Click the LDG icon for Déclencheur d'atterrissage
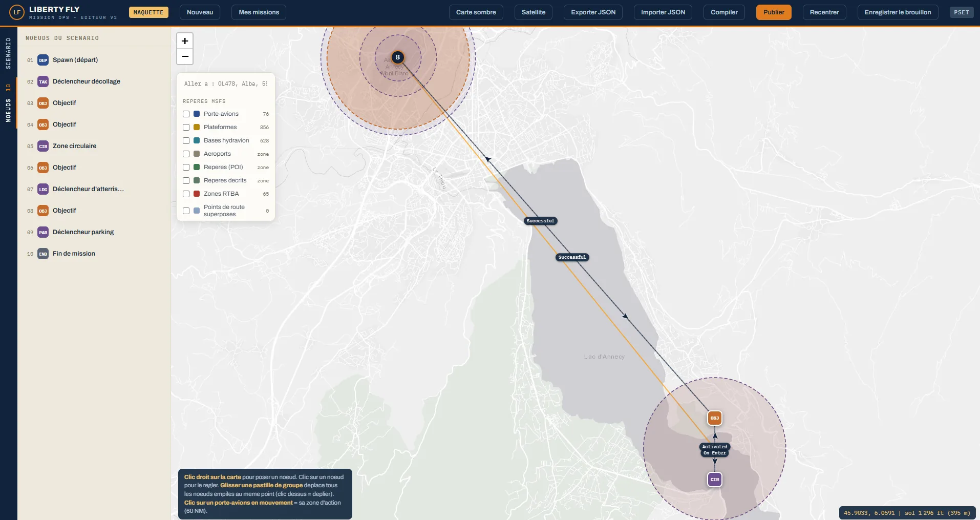980x520 pixels. tap(43, 189)
